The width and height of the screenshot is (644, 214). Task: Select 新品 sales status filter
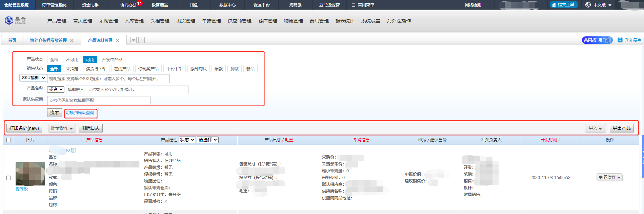(250, 69)
